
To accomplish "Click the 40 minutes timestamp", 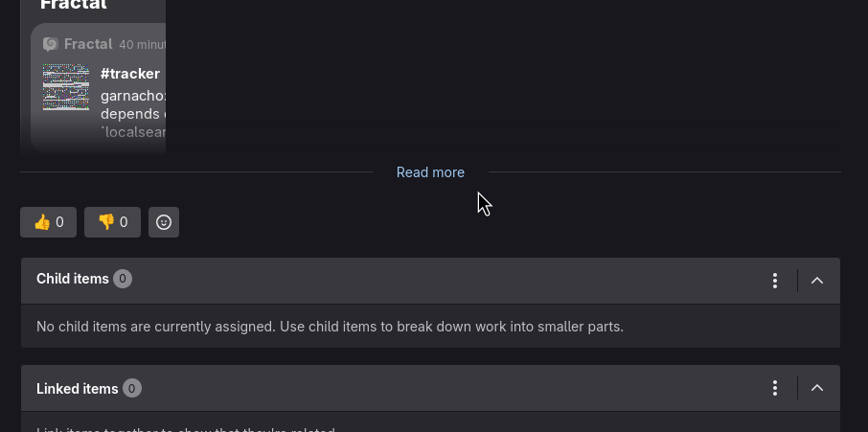I will tap(141, 44).
